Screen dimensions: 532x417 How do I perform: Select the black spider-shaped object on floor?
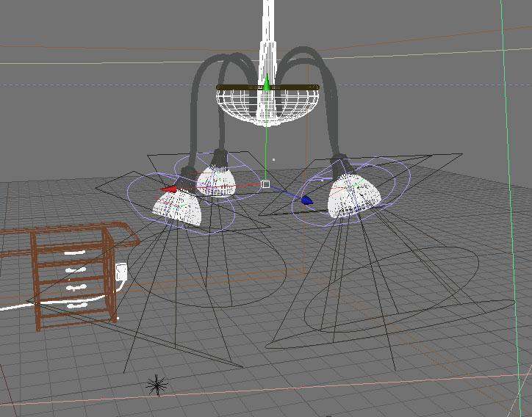coord(157,385)
